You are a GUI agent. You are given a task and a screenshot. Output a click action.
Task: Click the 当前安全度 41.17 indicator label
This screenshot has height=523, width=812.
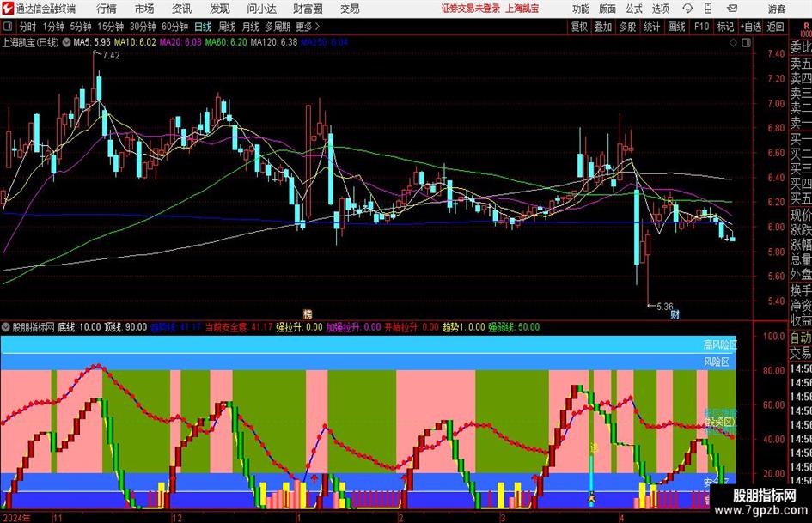(x=239, y=327)
